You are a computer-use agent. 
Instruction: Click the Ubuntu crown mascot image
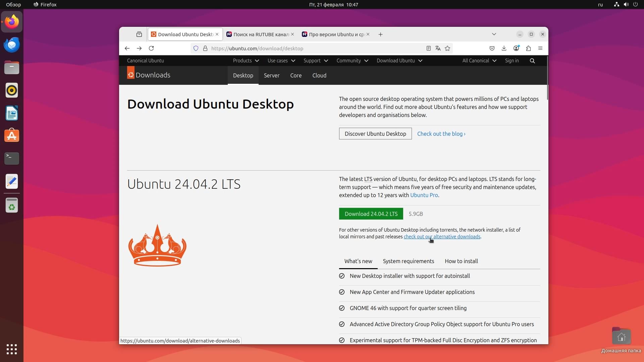tap(157, 245)
